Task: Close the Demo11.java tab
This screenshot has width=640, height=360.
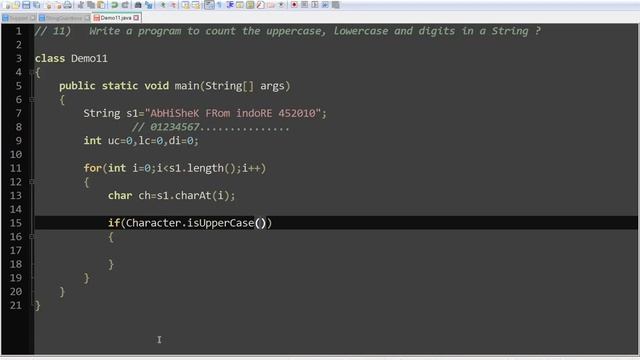Action: pyautogui.click(x=136, y=18)
